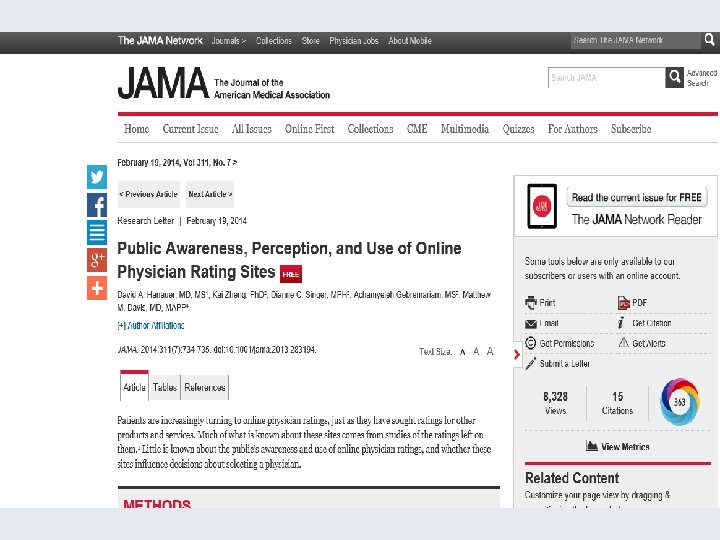This screenshot has height=540, width=720.
Task: Open For Authors page
Action: [573, 129]
